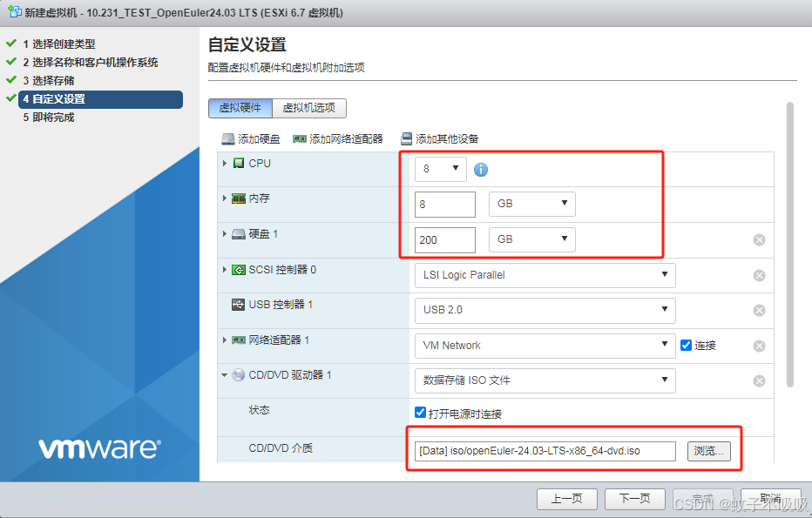
Task: Click the CD/DVD media ISO path field
Action: 545,451
